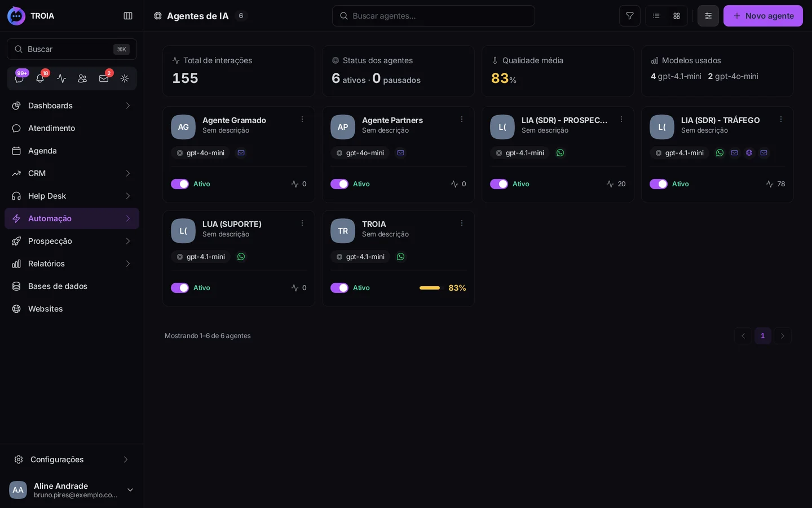Open Aline Andrade account dropdown
This screenshot has width=812, height=508.
pyautogui.click(x=130, y=490)
